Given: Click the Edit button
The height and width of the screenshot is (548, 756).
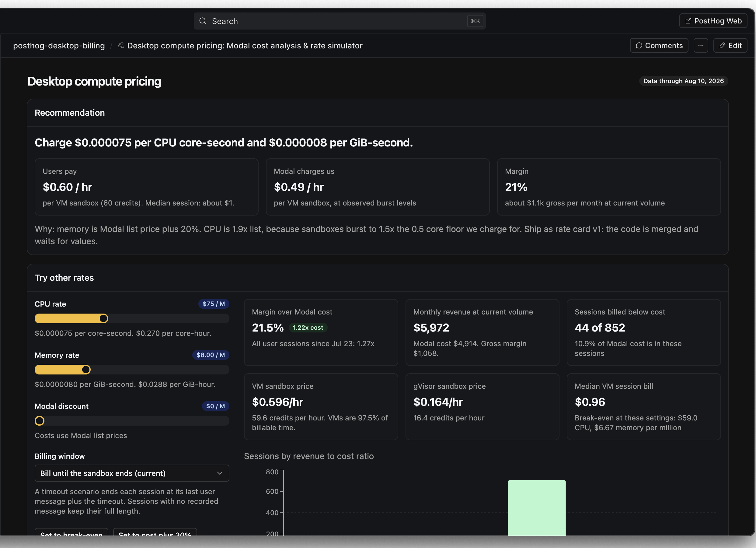Looking at the screenshot, I should [730, 45].
